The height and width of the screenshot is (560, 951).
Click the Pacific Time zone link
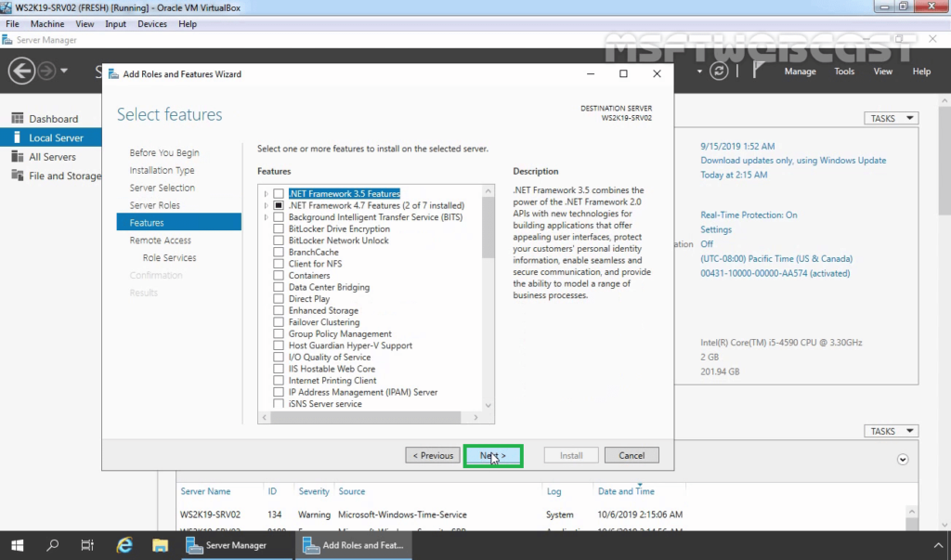(776, 258)
